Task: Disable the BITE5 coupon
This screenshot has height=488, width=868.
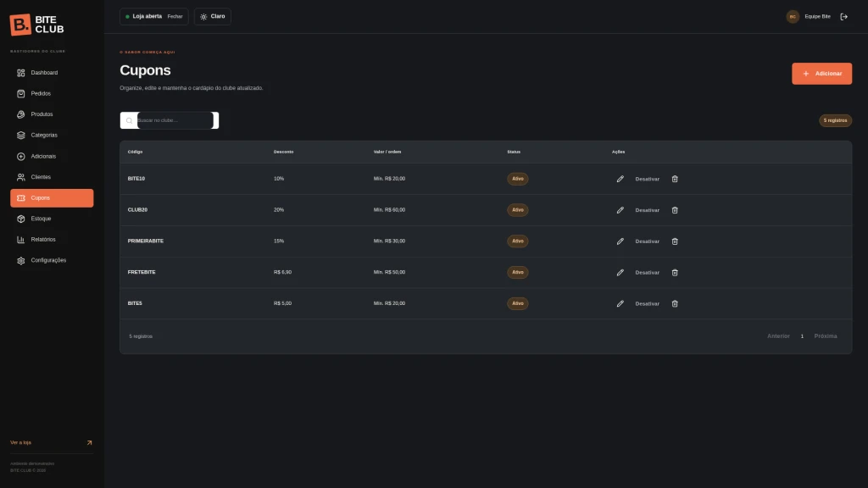Action: (647, 304)
